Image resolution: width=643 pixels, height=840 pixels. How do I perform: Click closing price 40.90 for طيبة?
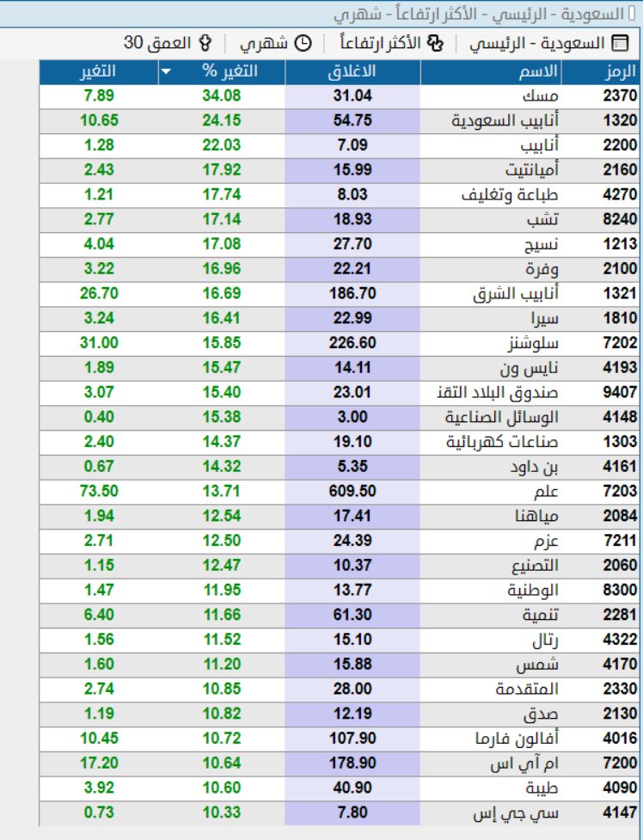(352, 788)
